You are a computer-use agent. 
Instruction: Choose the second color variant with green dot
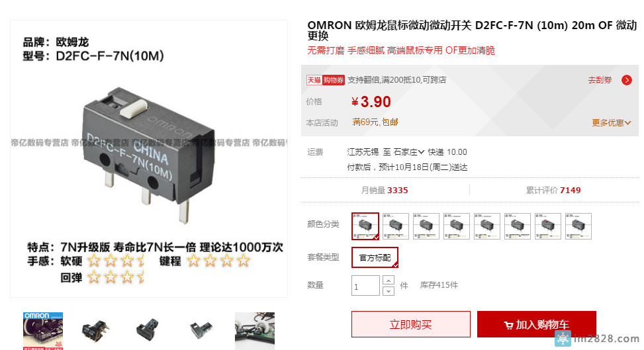point(396,226)
